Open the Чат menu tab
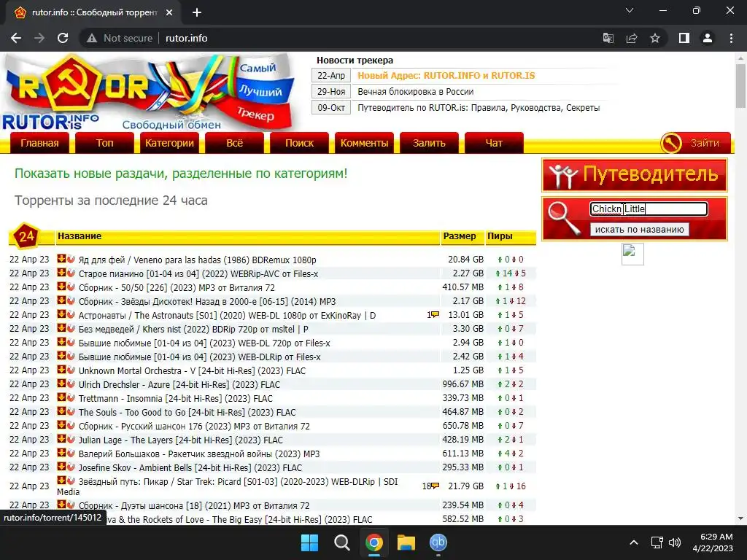Viewport: 747px width, 560px height. pyautogui.click(x=494, y=143)
